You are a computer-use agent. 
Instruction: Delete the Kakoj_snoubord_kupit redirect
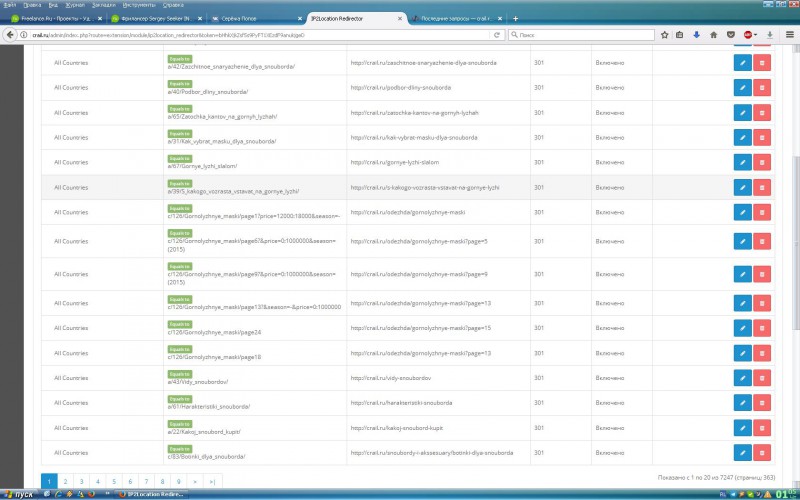point(762,428)
